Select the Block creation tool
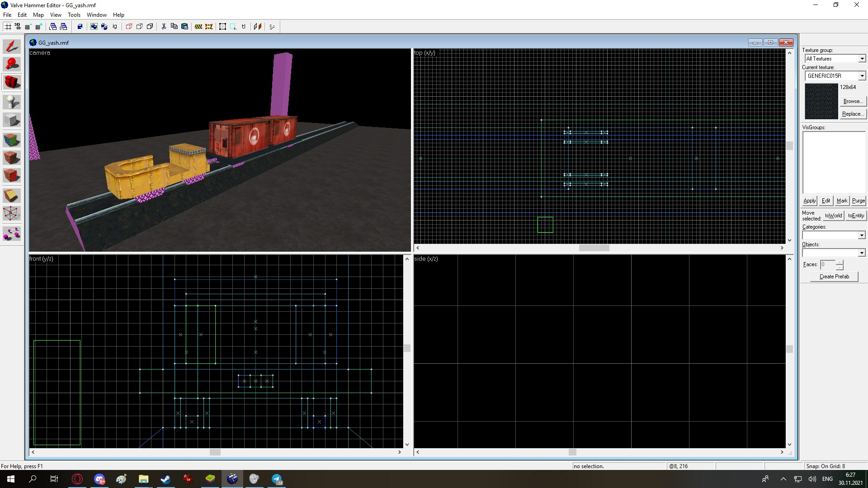 coord(12,121)
